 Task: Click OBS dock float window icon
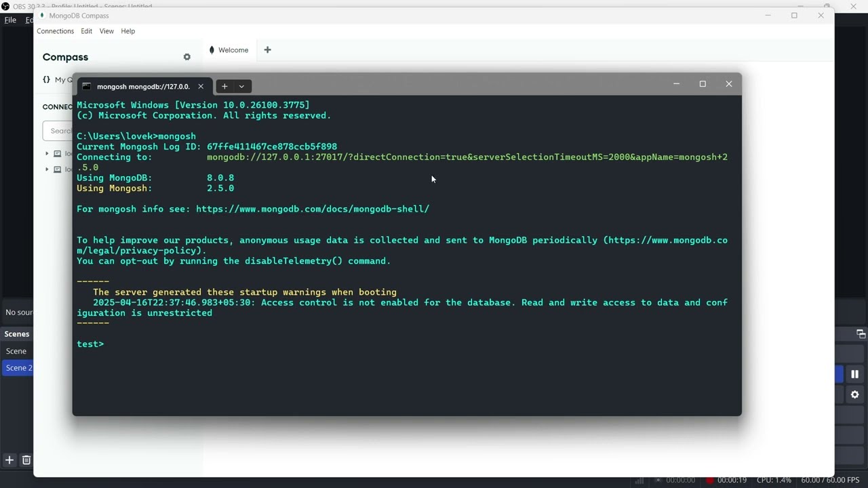tap(861, 333)
